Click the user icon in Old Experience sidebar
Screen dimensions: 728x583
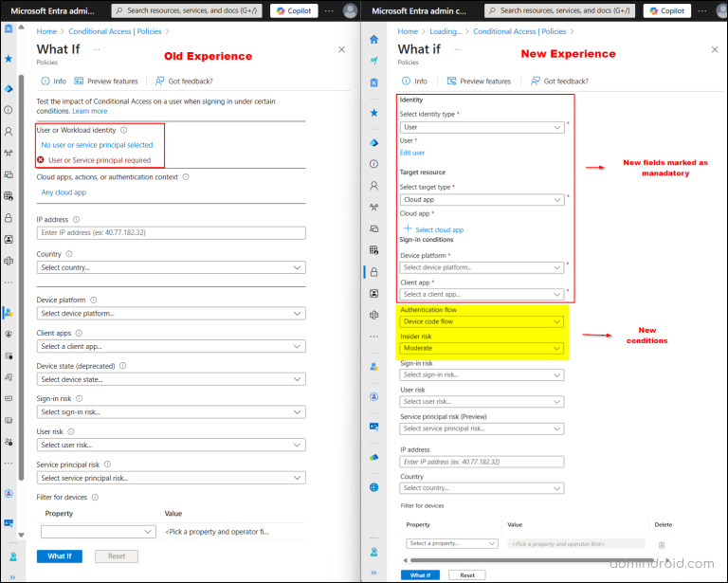9,132
